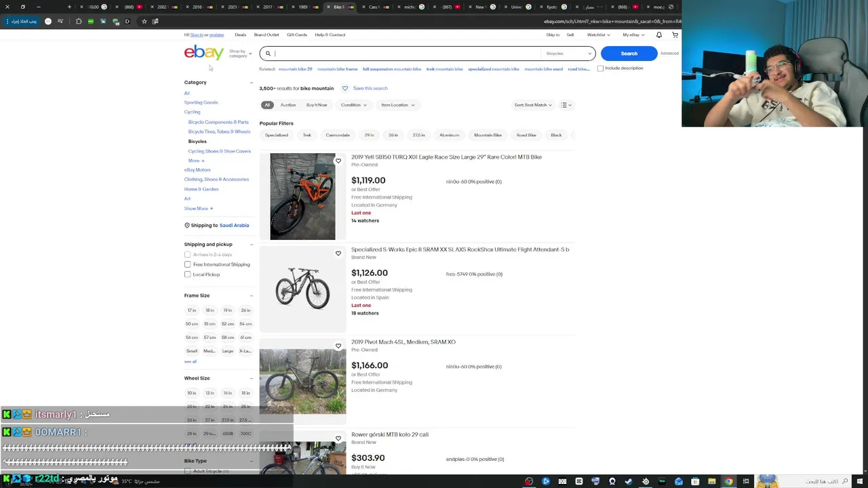Select the 54 cm frame size option

[x=245, y=324]
